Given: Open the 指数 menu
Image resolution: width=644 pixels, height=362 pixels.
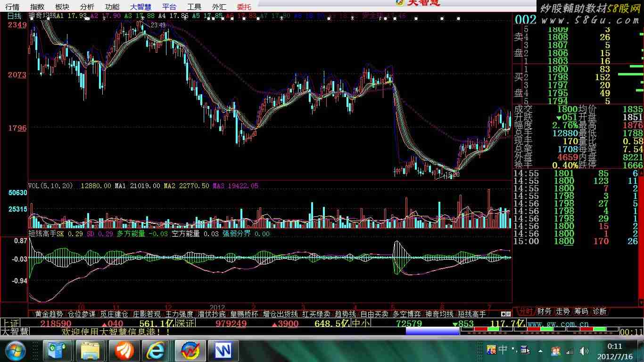Looking at the screenshot, I should point(37,7).
